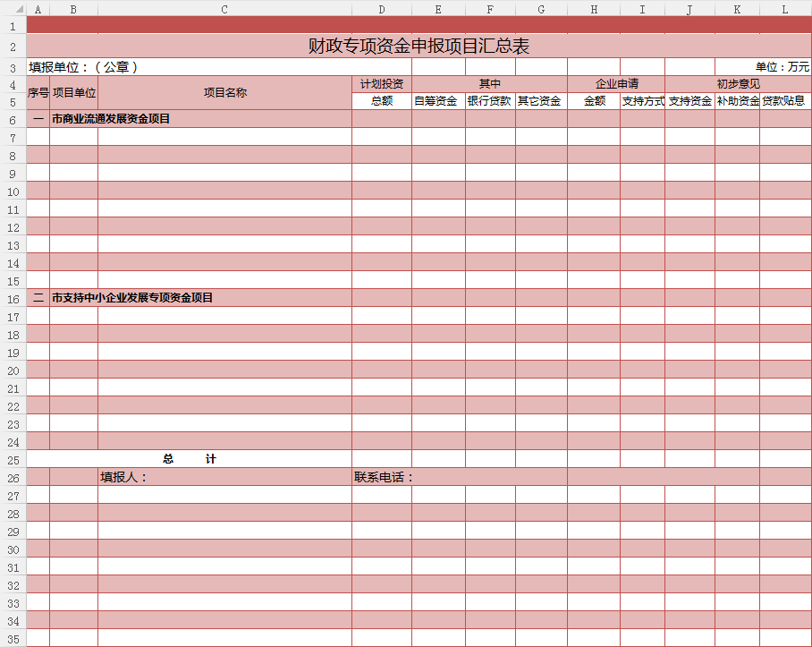
Task: Click the 填报人： cell
Action: click(123, 477)
